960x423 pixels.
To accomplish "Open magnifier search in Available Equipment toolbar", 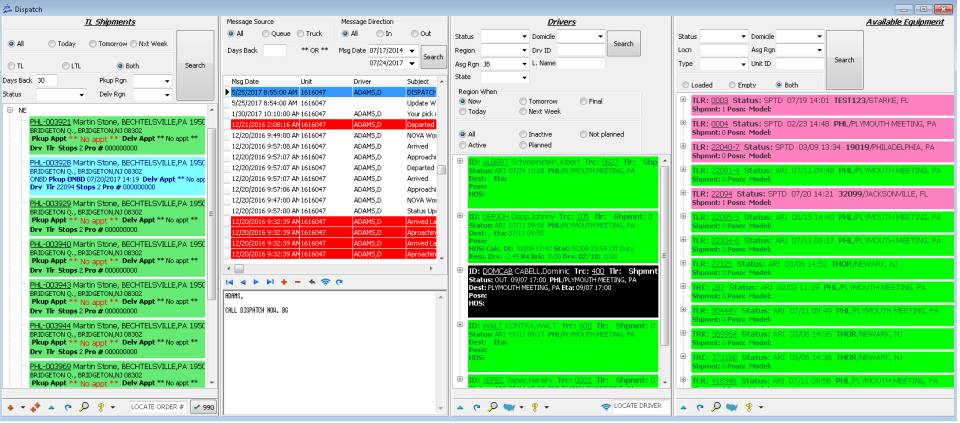I will [x=716, y=407].
